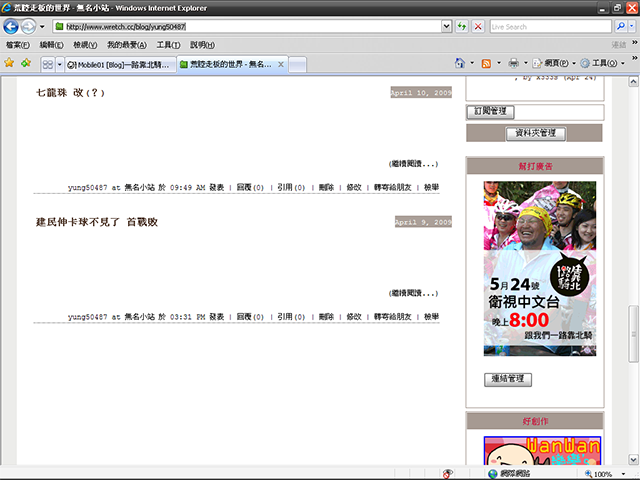640x480 pixels.
Task: Click the search magnifier icon
Action: point(620,27)
